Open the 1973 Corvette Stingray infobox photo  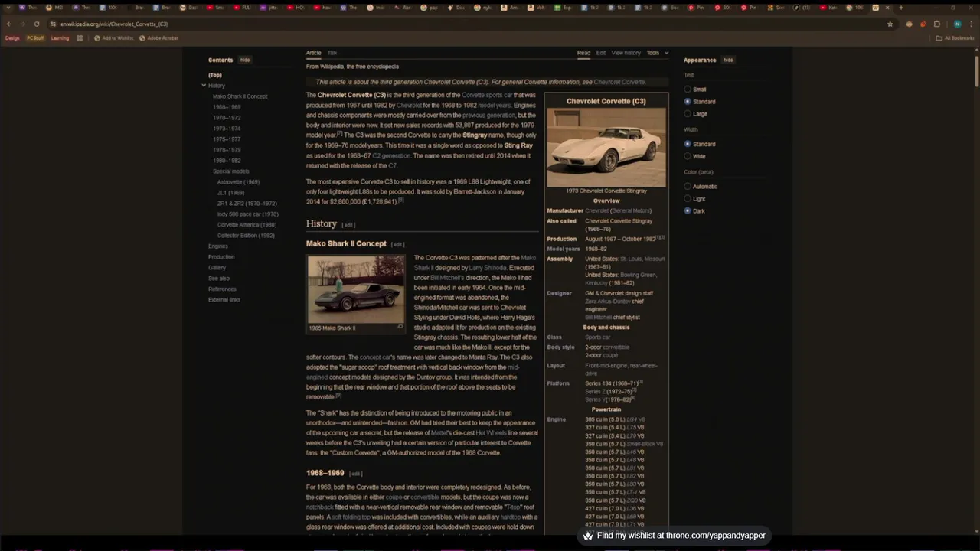[x=606, y=147]
